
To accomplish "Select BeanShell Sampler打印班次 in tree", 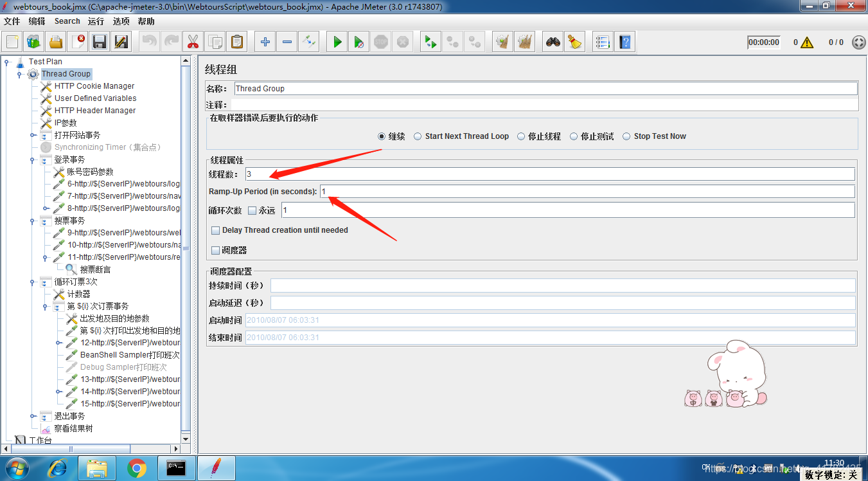I will click(130, 355).
